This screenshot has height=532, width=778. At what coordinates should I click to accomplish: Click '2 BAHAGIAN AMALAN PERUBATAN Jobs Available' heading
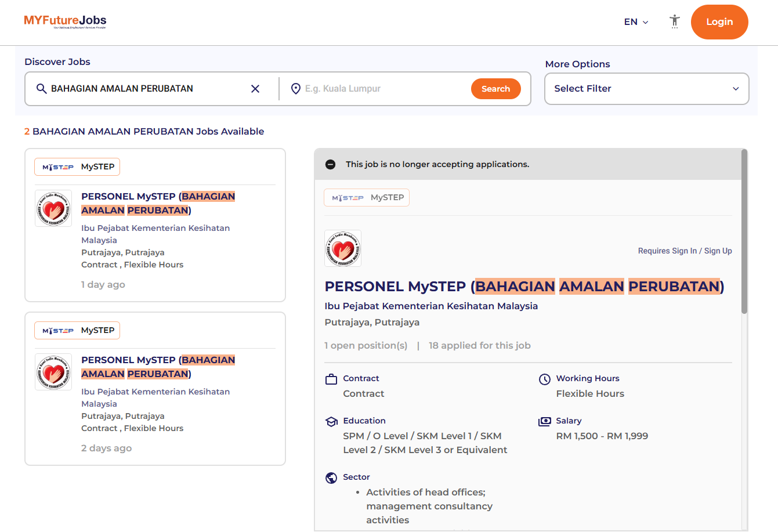(x=144, y=131)
